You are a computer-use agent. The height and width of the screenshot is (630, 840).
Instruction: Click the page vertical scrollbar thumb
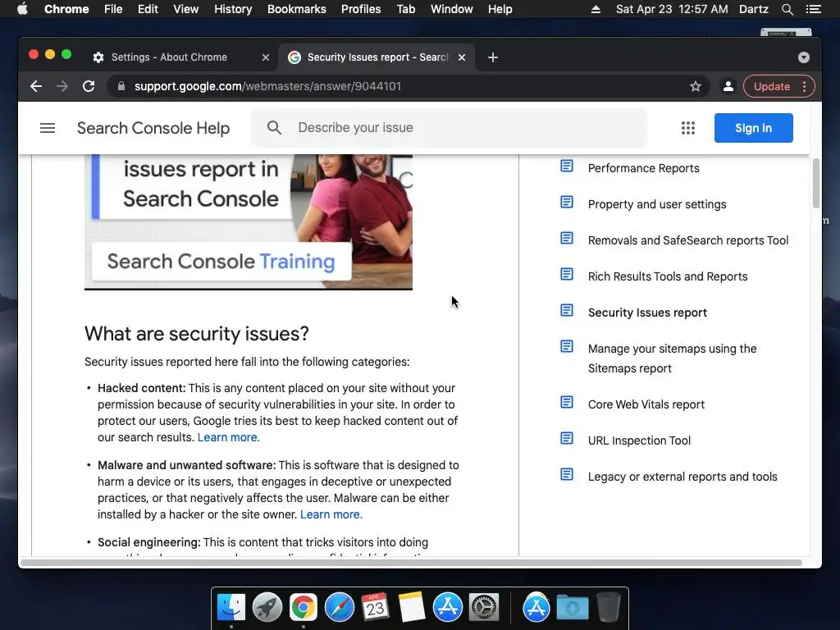(816, 183)
